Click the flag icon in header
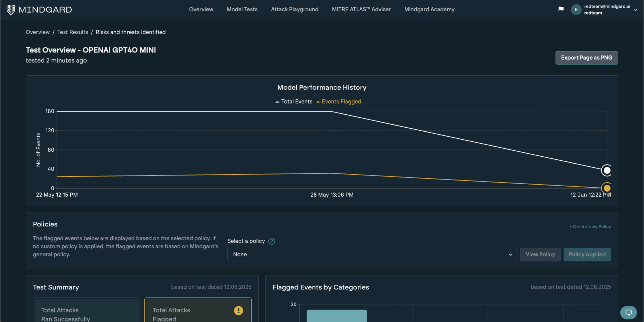 point(561,9)
